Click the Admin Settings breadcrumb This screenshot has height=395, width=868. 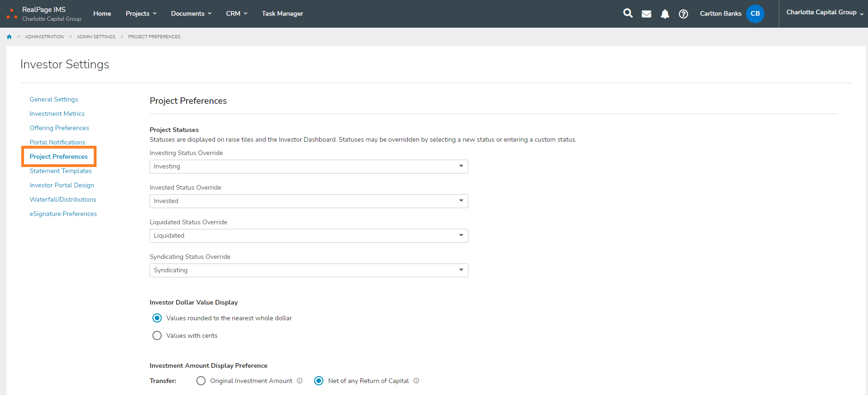(x=96, y=37)
